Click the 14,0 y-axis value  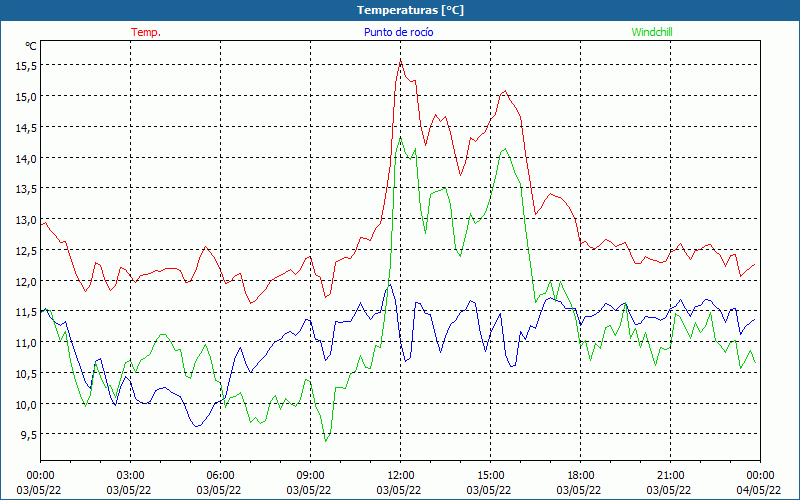pos(26,158)
